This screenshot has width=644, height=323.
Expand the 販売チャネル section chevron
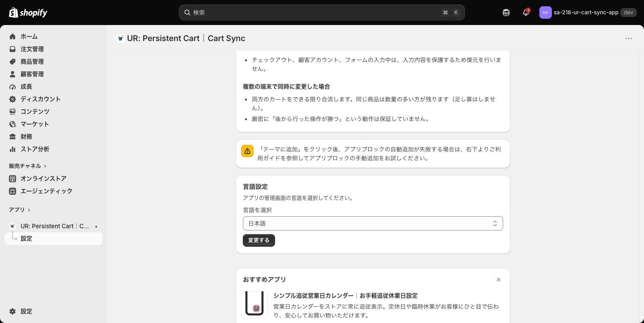pyautogui.click(x=45, y=166)
